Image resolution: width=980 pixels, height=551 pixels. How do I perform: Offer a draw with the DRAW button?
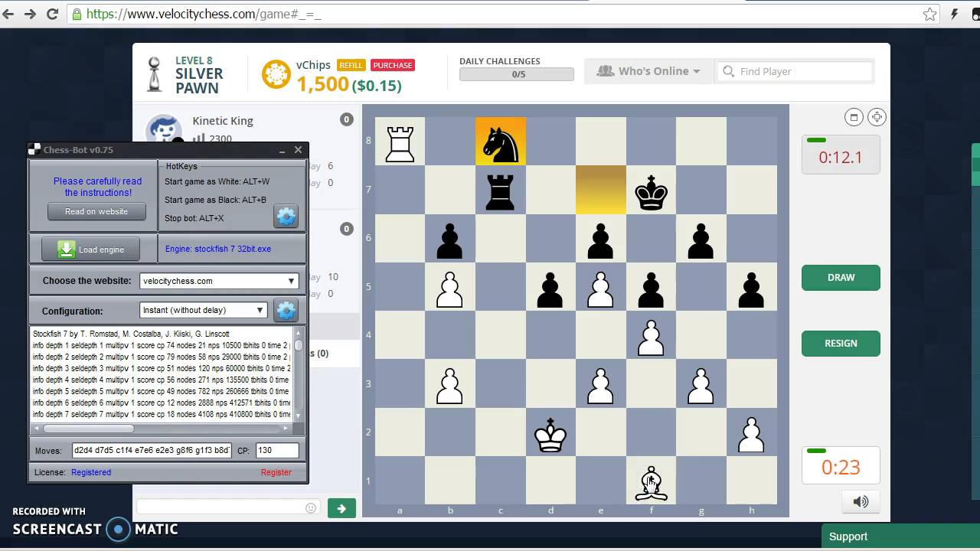841,278
